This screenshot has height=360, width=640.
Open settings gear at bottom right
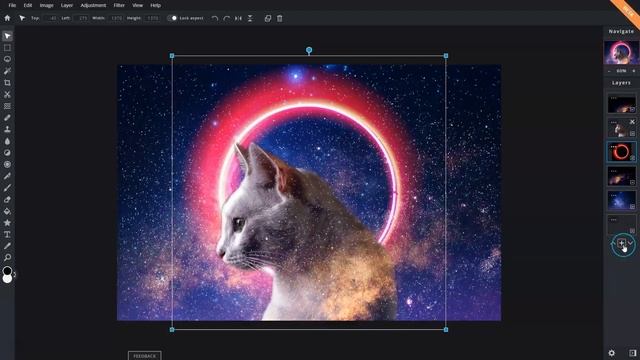pos(611,353)
